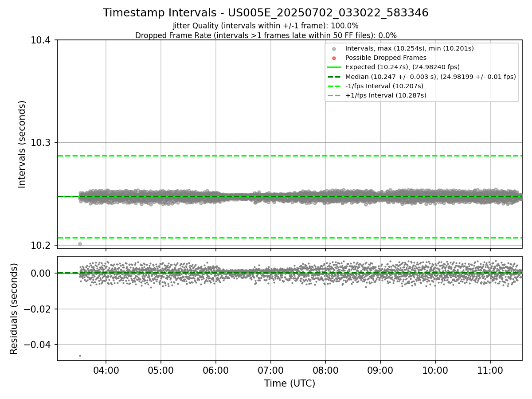Viewport: 532px width, 399px height.
Task: Click the red 'Possible Dropped Frames' legend marker
Action: point(334,58)
